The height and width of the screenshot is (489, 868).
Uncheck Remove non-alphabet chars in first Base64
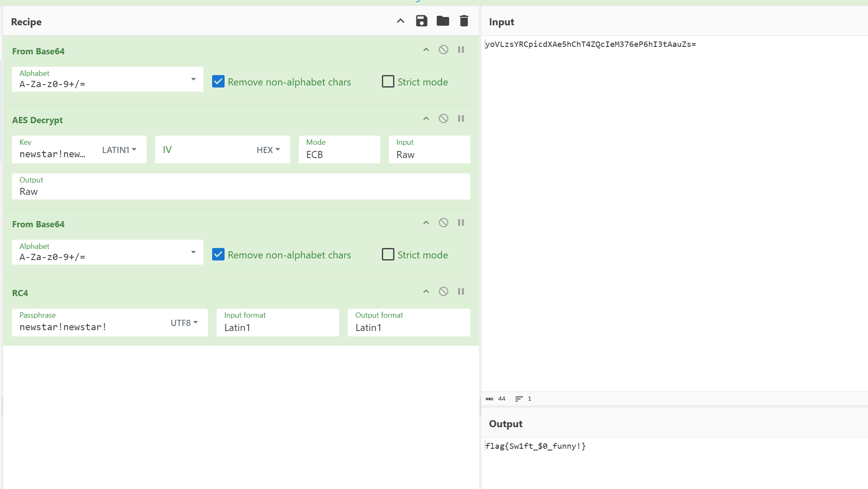[218, 82]
